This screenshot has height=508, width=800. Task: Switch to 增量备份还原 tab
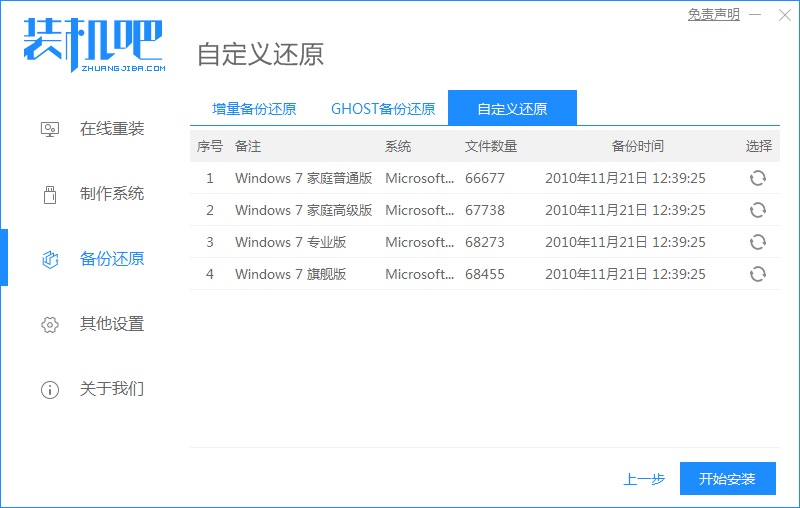click(x=254, y=109)
